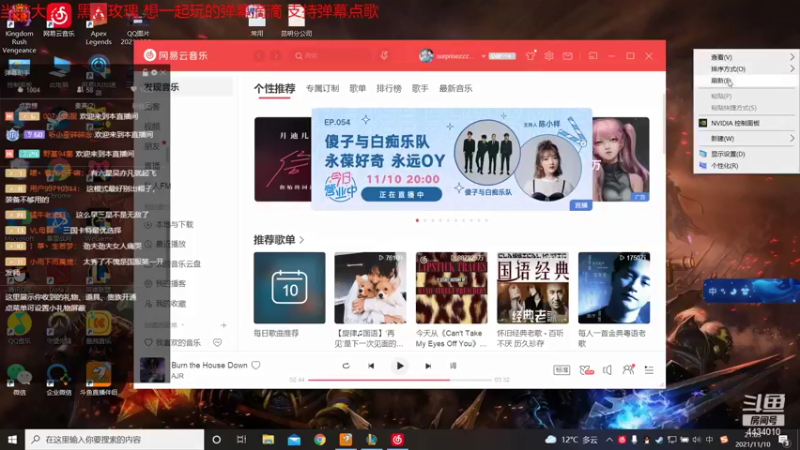Like Burn the House Down with heart icon
The image size is (800, 450).
click(256, 365)
